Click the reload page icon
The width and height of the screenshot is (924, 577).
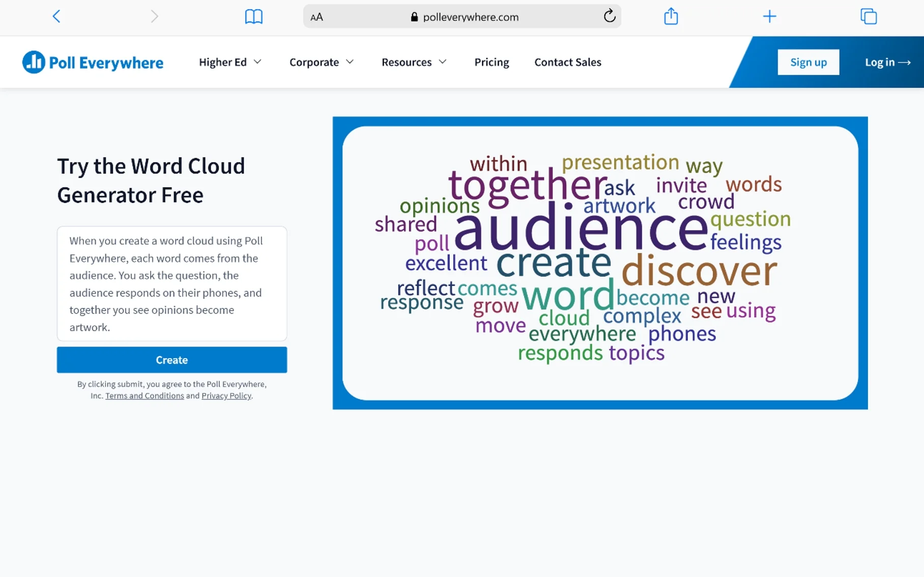click(x=610, y=16)
